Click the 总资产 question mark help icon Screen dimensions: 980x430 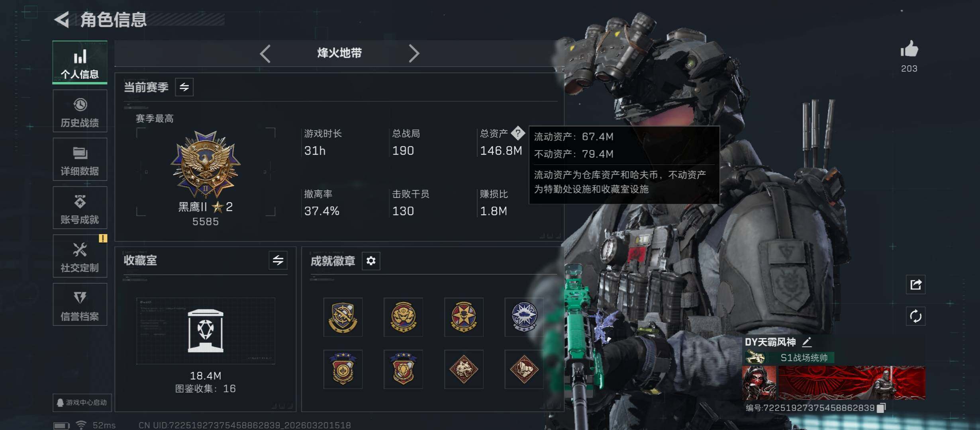[x=518, y=133]
